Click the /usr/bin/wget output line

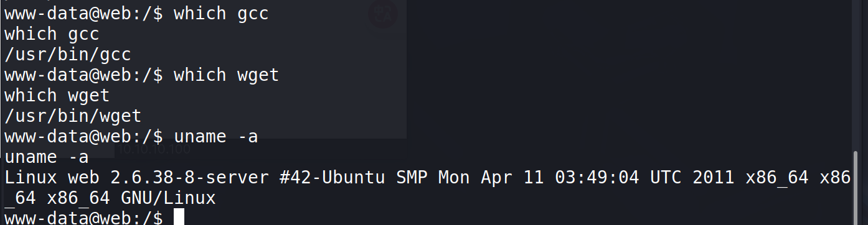tap(73, 116)
